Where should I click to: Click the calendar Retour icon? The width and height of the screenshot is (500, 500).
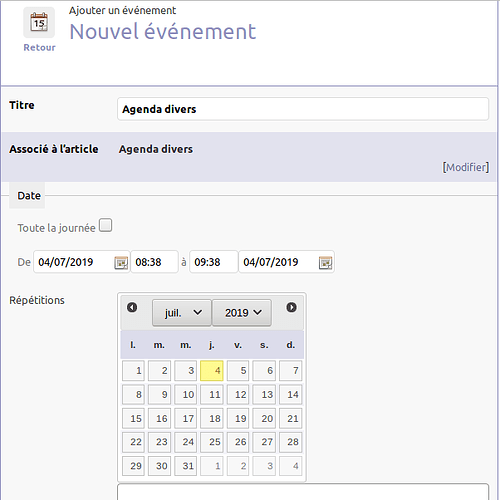coord(39,22)
